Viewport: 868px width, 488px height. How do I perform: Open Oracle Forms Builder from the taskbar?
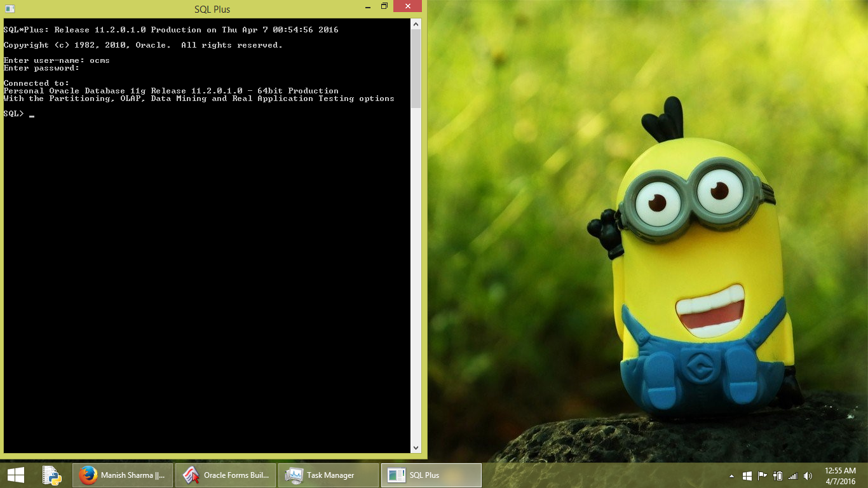coord(226,475)
